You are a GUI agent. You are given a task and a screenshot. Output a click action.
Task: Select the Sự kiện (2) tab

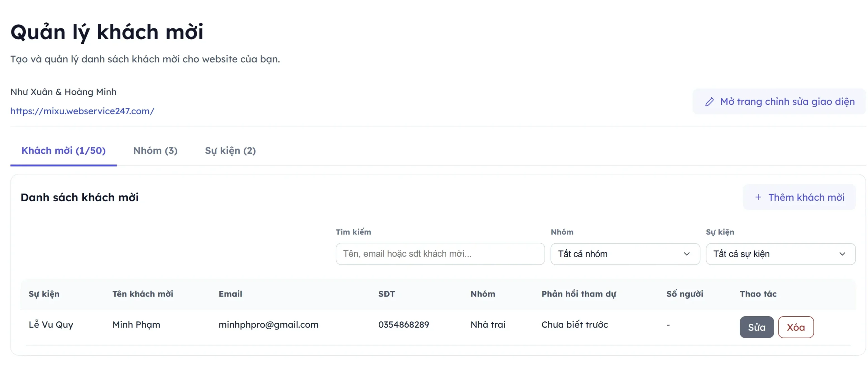(230, 151)
